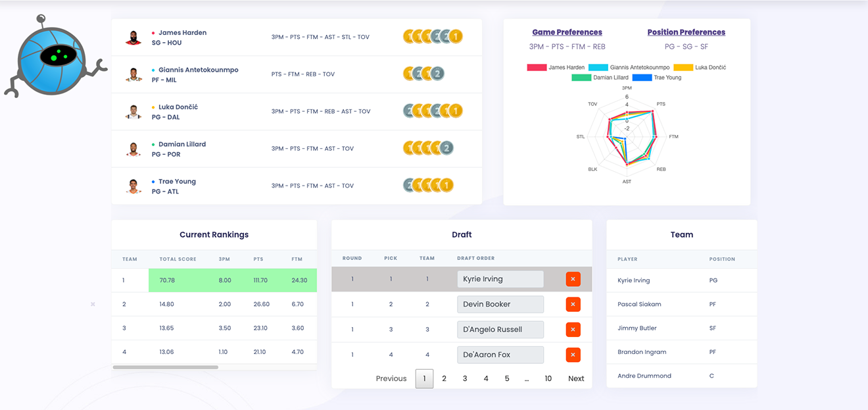The width and height of the screenshot is (868, 410).
Task: Open the Game Preferences link
Action: coord(567,32)
